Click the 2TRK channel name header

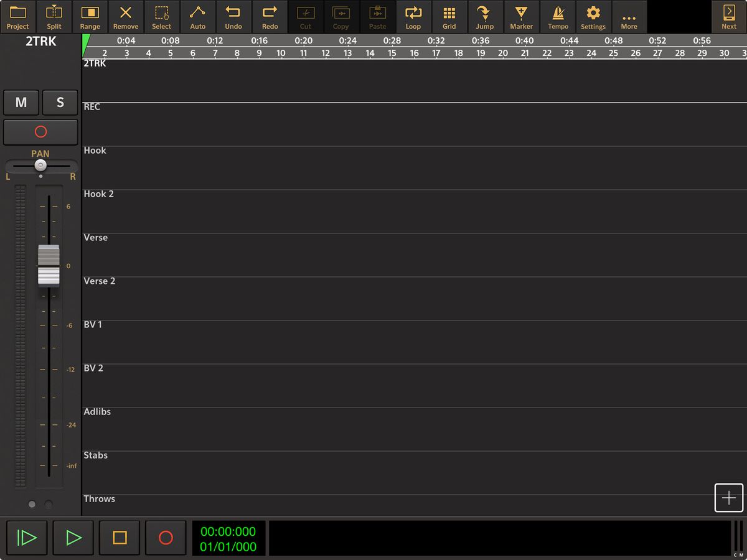coord(40,42)
